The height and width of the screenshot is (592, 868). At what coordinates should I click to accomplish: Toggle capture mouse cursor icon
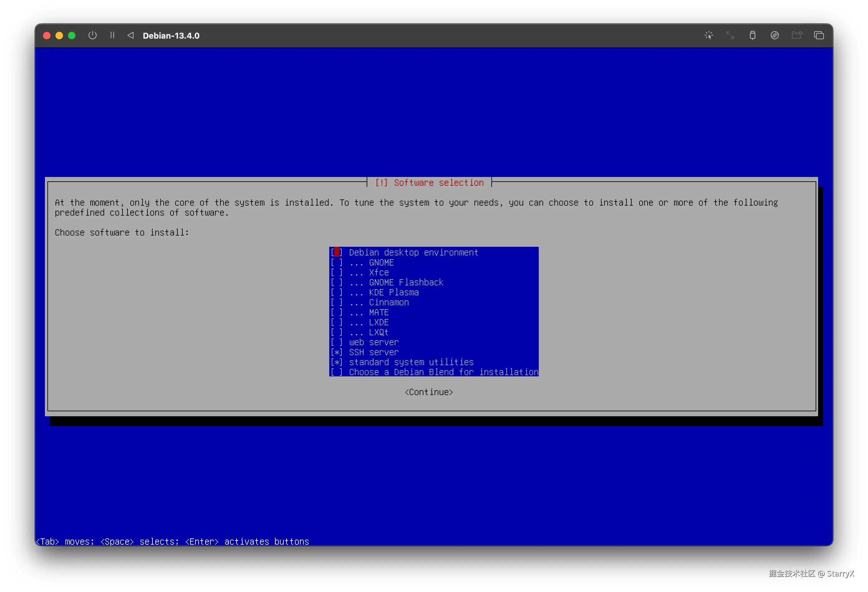tap(708, 36)
